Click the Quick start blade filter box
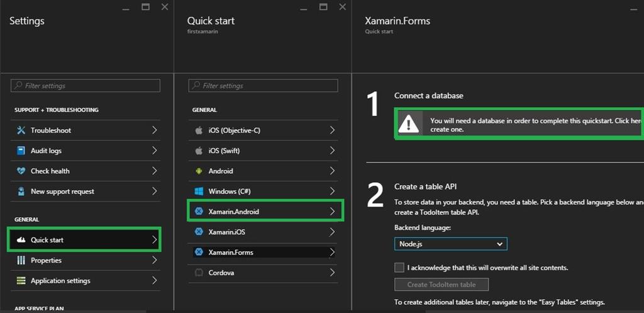Screen dimensions: 644x313 (263, 86)
